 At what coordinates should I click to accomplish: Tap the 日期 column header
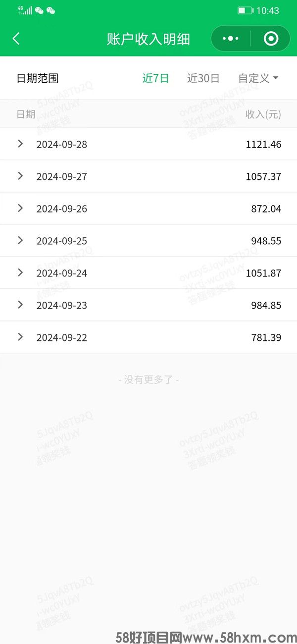point(26,114)
